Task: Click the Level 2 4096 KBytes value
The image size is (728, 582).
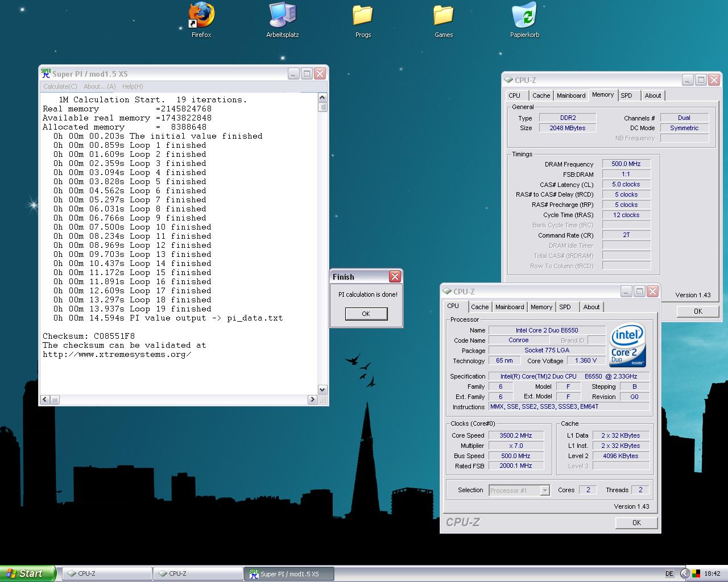Action: tap(621, 456)
